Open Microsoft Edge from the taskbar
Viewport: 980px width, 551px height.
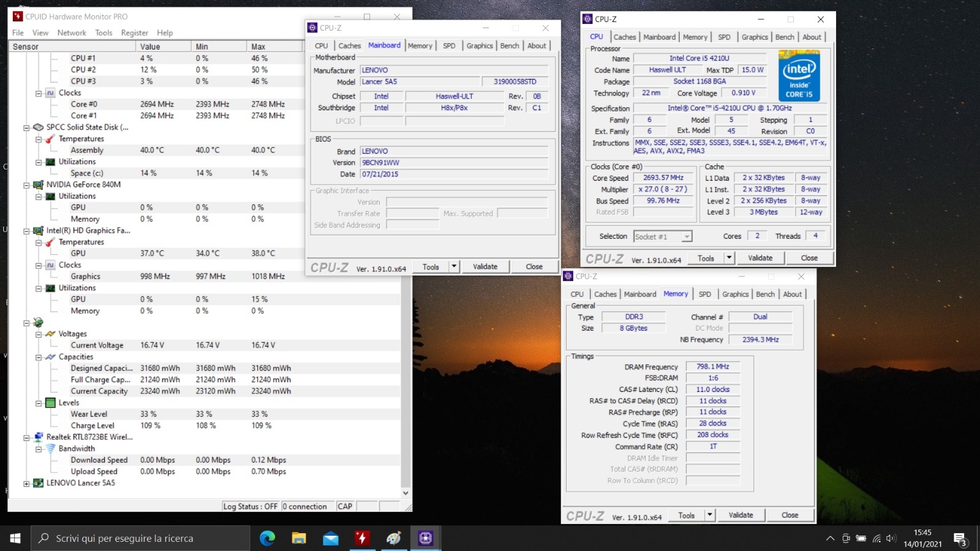tap(267, 538)
